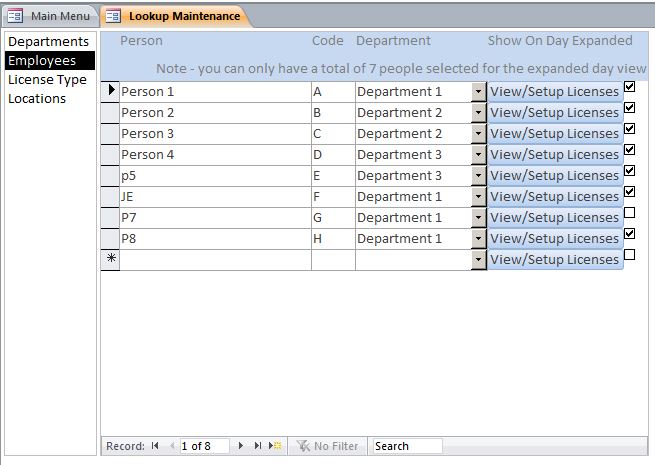
Task: Click the Main Menu tab form icon
Action: (15, 16)
